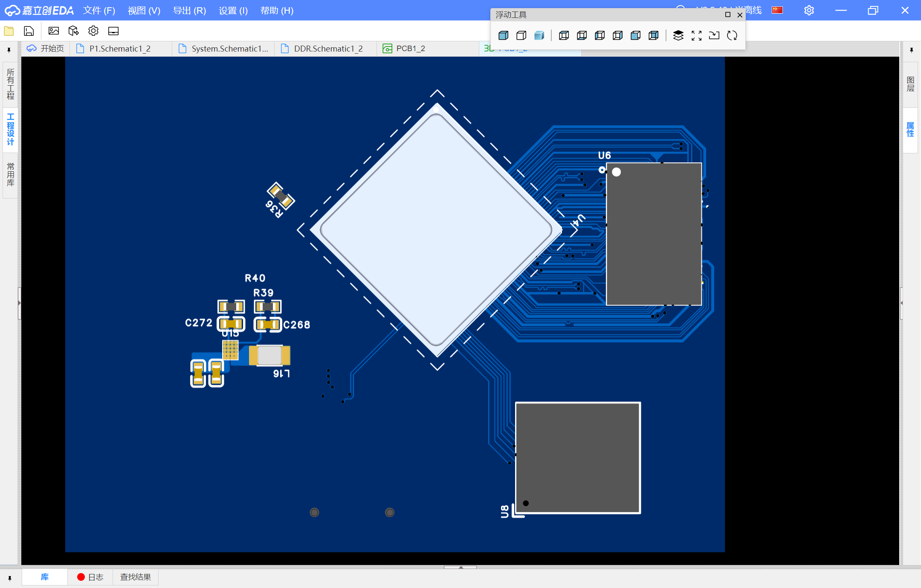
Task: Select the solid shaded cube view
Action: (503, 35)
